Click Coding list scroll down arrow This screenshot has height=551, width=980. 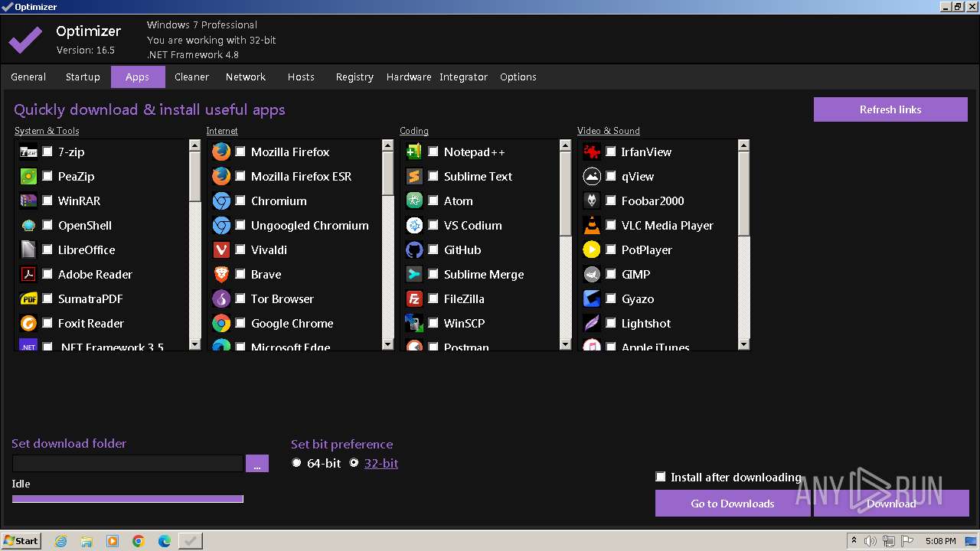click(x=565, y=345)
